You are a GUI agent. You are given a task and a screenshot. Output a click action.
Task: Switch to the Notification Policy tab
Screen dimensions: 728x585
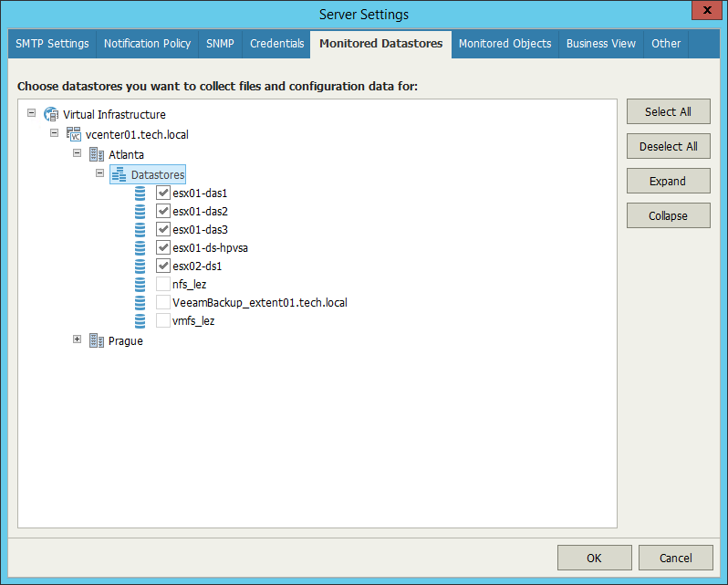click(x=147, y=44)
